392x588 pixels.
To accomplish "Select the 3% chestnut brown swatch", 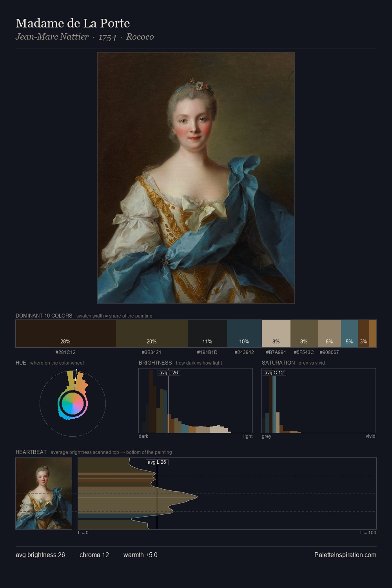I will [364, 334].
